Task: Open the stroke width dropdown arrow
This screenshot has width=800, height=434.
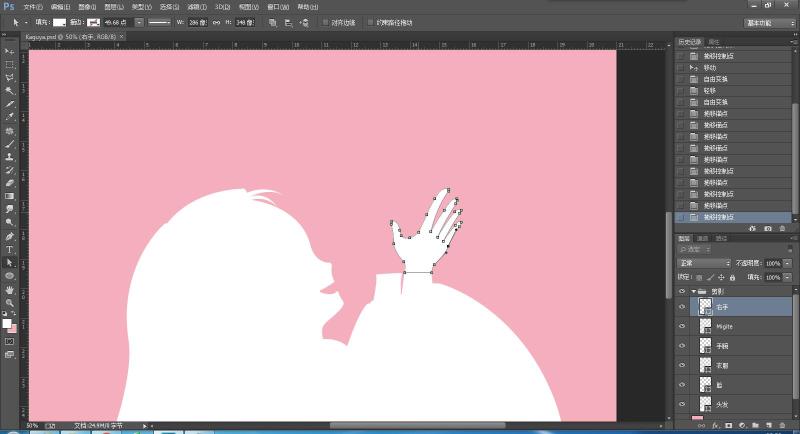Action: click(139, 22)
